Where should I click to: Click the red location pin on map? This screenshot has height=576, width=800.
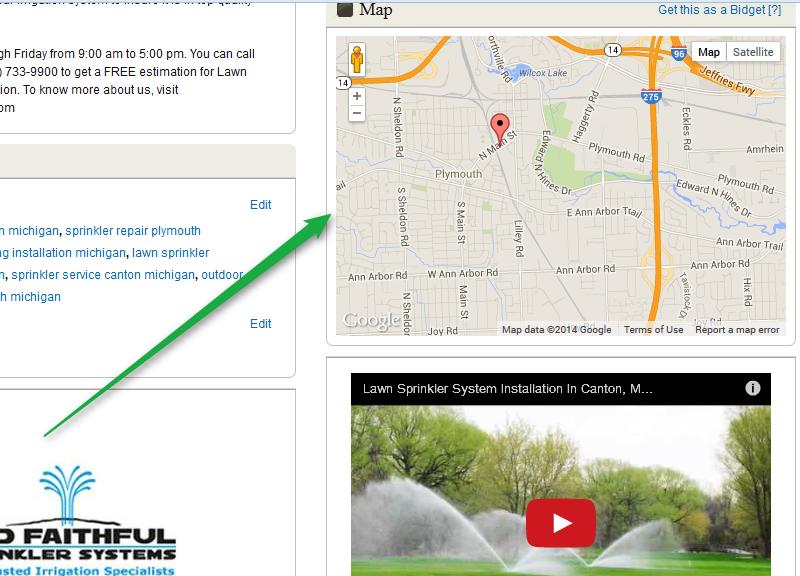click(499, 129)
